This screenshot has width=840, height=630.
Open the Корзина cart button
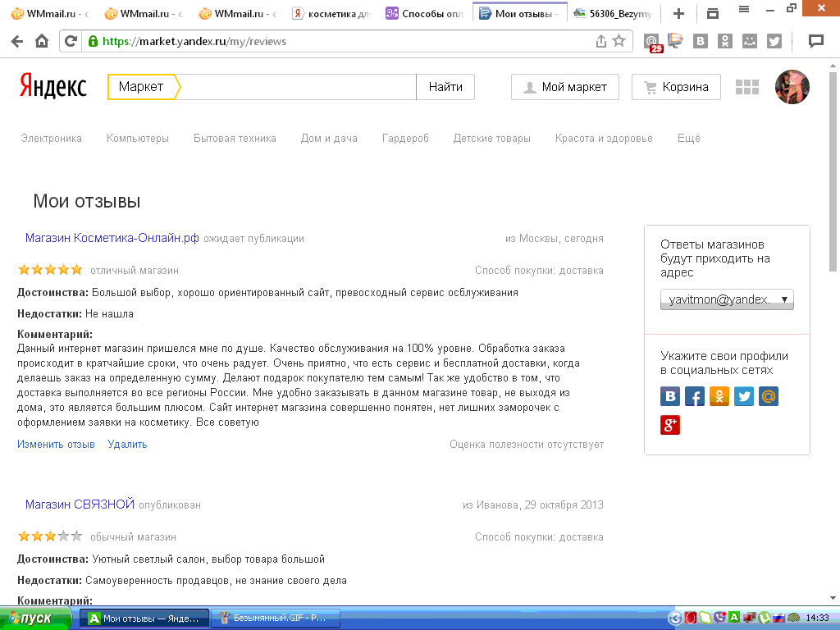[x=676, y=87]
